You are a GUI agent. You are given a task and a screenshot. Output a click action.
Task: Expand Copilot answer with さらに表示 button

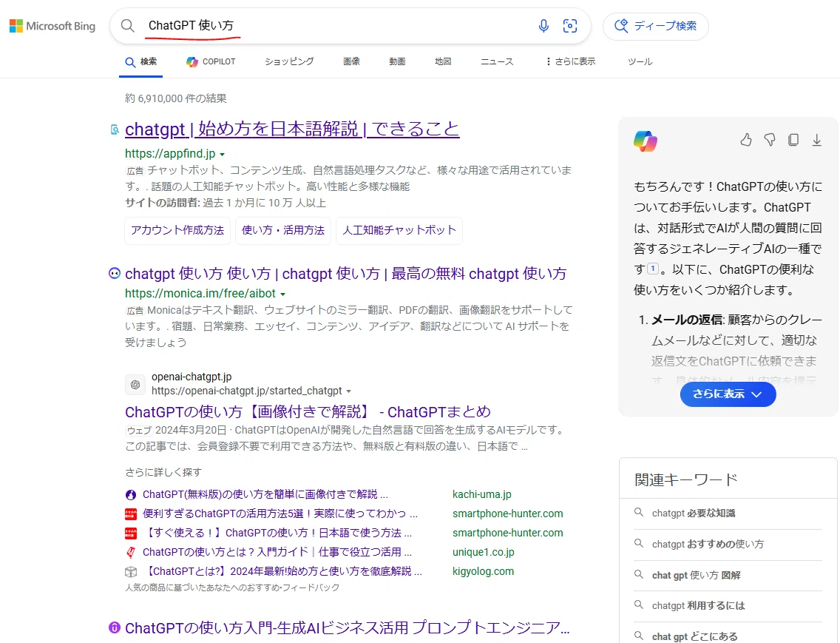pyautogui.click(x=728, y=394)
